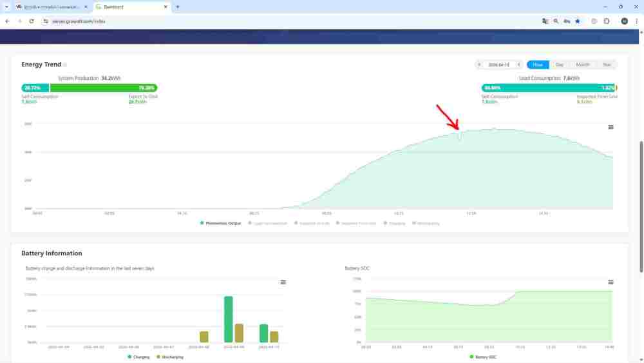Switch Energy Trend to Month view

tap(583, 64)
